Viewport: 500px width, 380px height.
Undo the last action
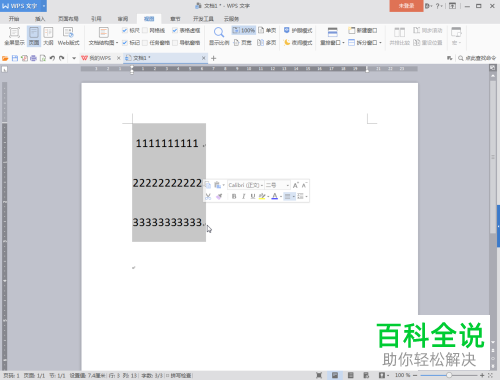[52, 58]
